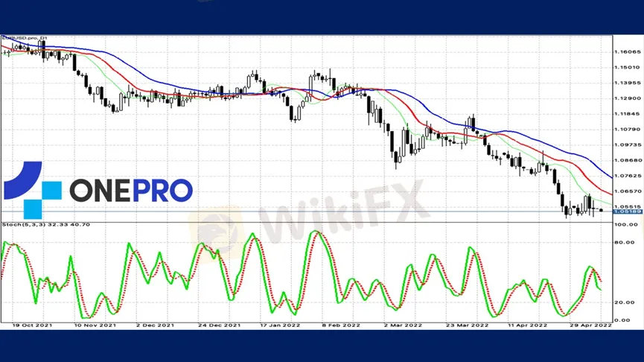Click the 1.12900 price axis label
Screen dimensions: 644x362
tap(628, 98)
